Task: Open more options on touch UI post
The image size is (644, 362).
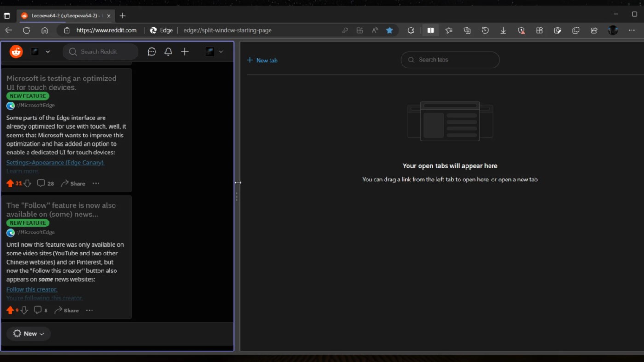Action: coord(96,183)
